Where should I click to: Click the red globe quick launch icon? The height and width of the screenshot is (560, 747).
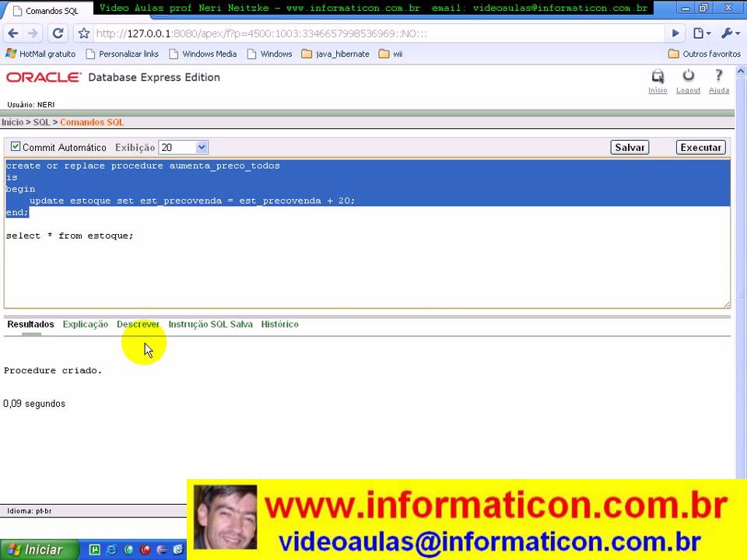point(145,550)
